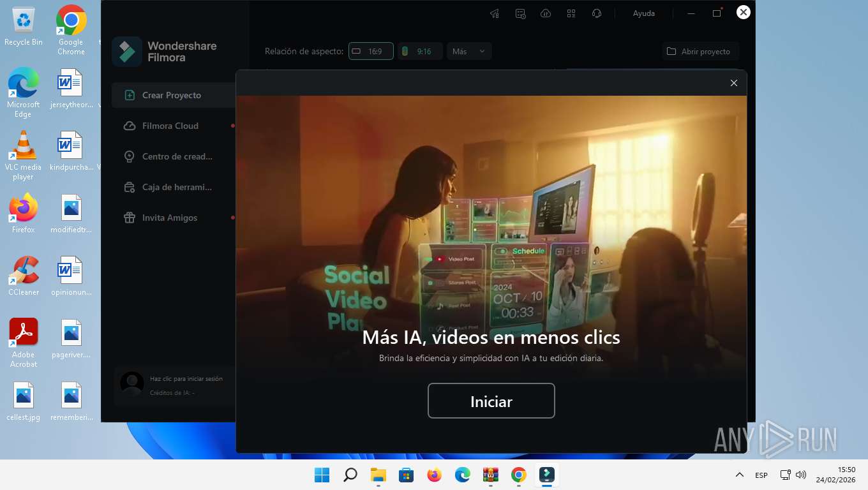Click the Iniciar button
Image resolution: width=868 pixels, height=490 pixels.
(x=491, y=401)
